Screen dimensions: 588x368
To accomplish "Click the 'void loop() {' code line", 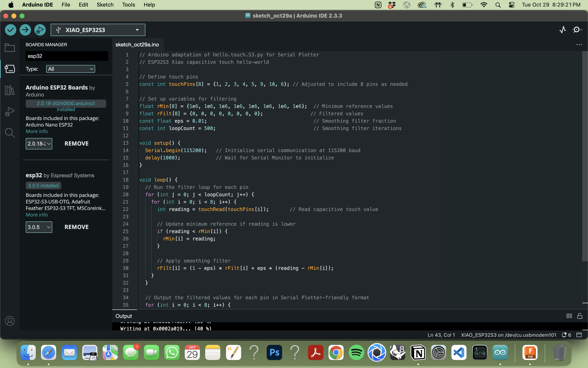I will point(158,180).
